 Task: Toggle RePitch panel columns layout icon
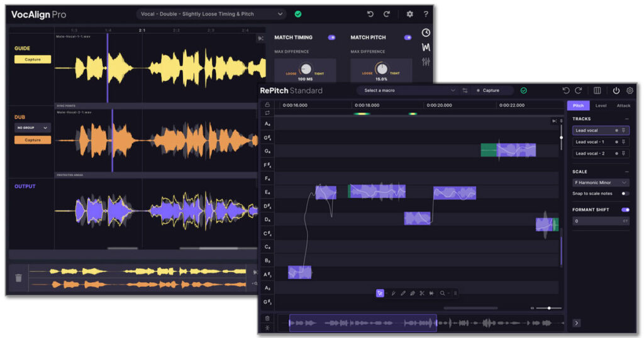pyautogui.click(x=597, y=90)
